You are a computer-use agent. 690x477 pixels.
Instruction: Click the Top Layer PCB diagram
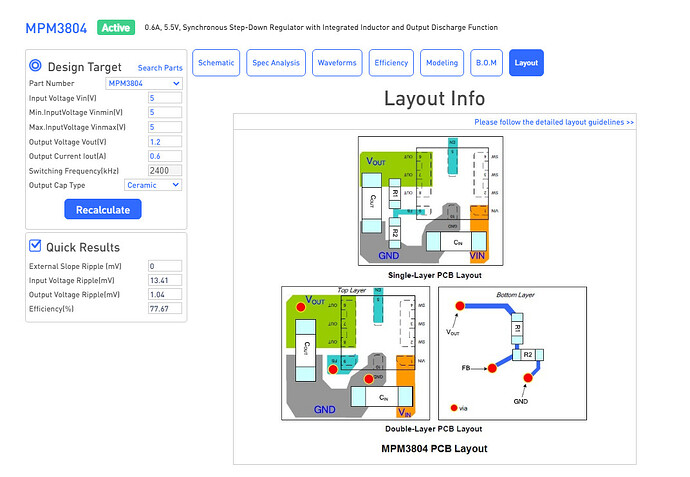356,353
